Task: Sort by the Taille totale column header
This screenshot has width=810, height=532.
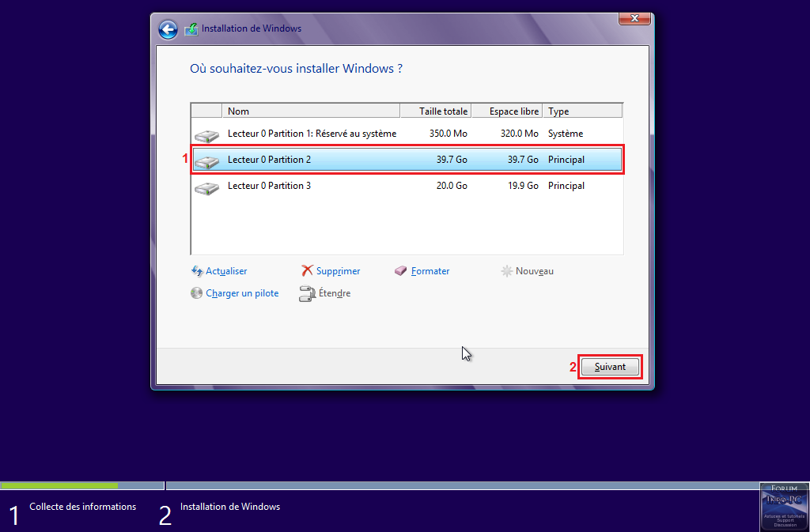Action: tap(436, 111)
